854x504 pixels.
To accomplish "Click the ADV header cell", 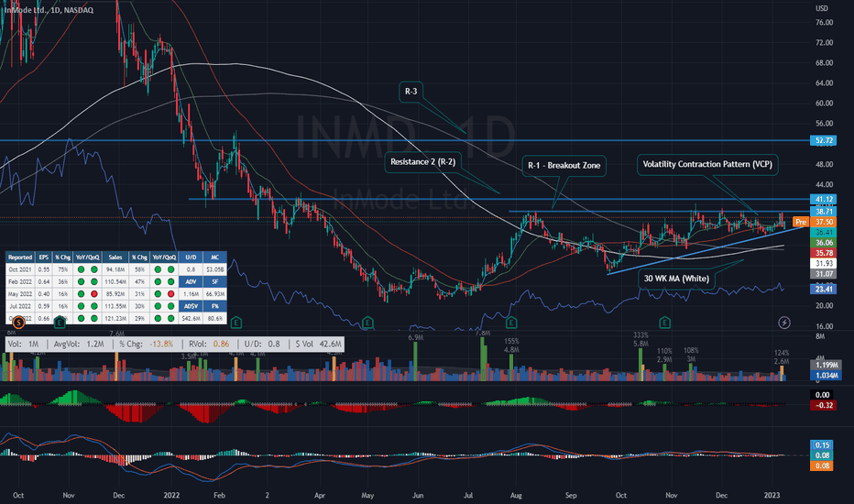I will (x=191, y=281).
